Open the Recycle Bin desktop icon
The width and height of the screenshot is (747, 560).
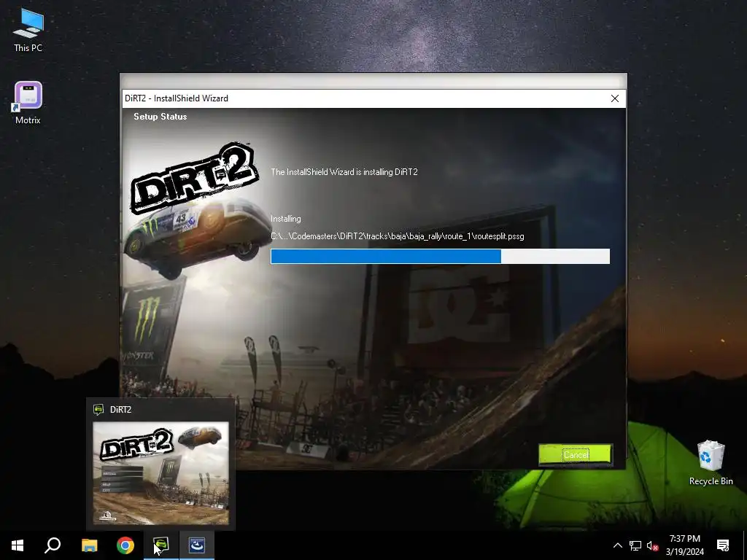point(711,463)
